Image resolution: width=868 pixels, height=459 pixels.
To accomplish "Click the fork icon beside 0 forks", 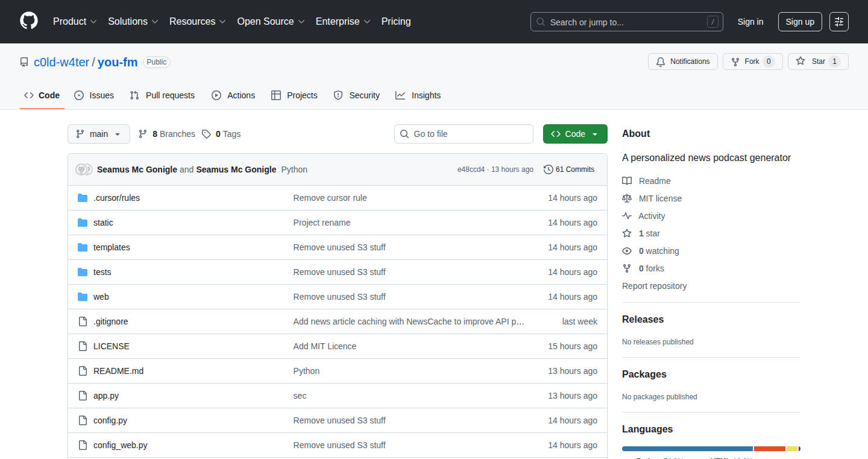I will pos(627,268).
